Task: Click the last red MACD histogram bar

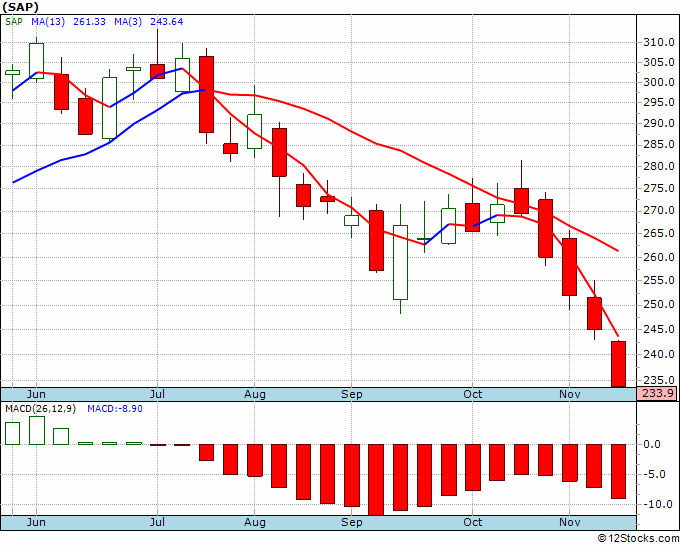Action: 618,471
